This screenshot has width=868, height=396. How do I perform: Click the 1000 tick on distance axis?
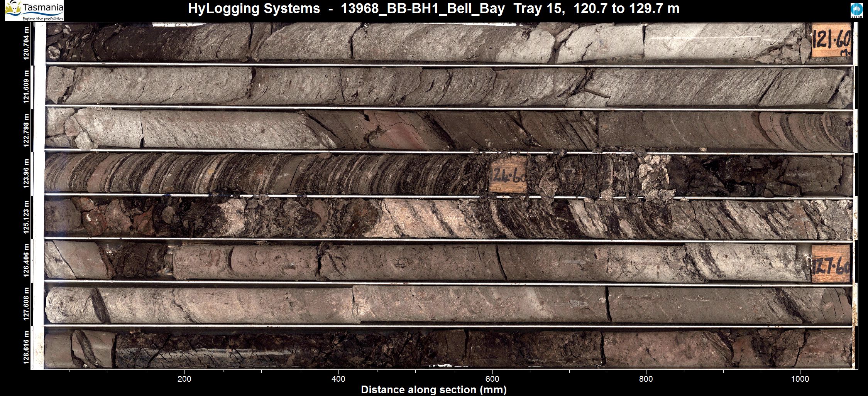(800, 379)
